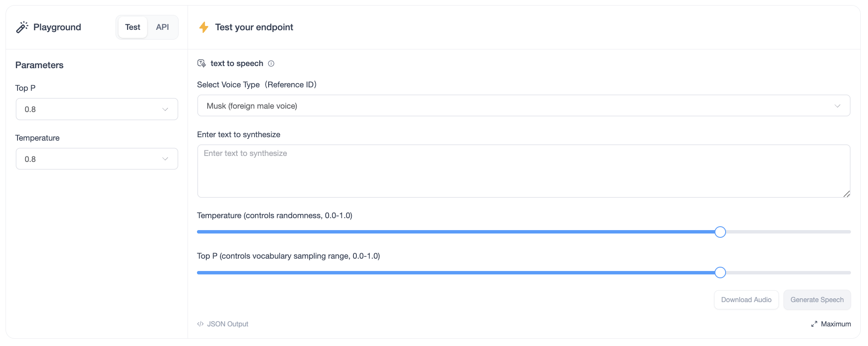
Task: Click the Enter text to synthesize field
Action: click(x=524, y=171)
